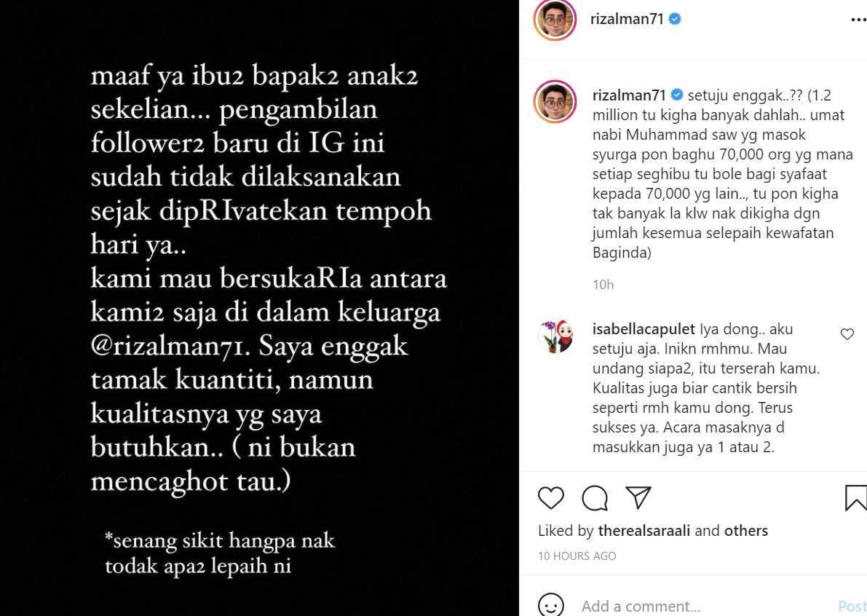Like isabellacapulet's comment heart
Viewport: 867px width, 616px height.
coord(847,334)
